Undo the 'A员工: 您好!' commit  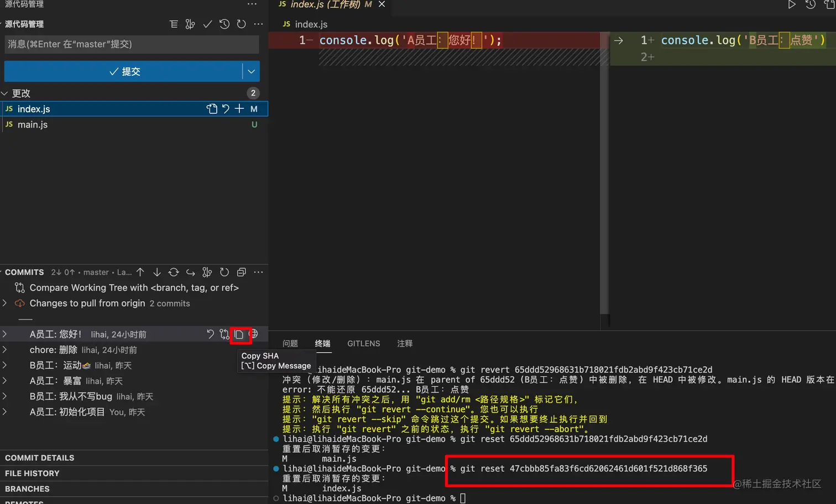(210, 334)
